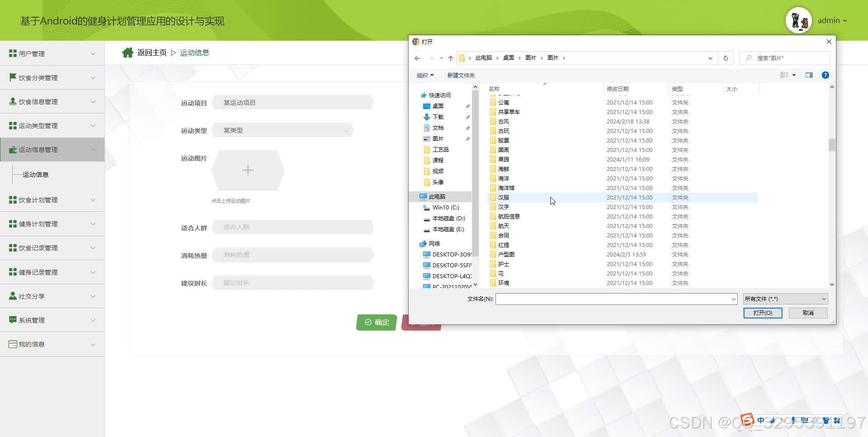Click the 取消 button in file dialog
This screenshot has width=868, height=437.
tap(808, 313)
